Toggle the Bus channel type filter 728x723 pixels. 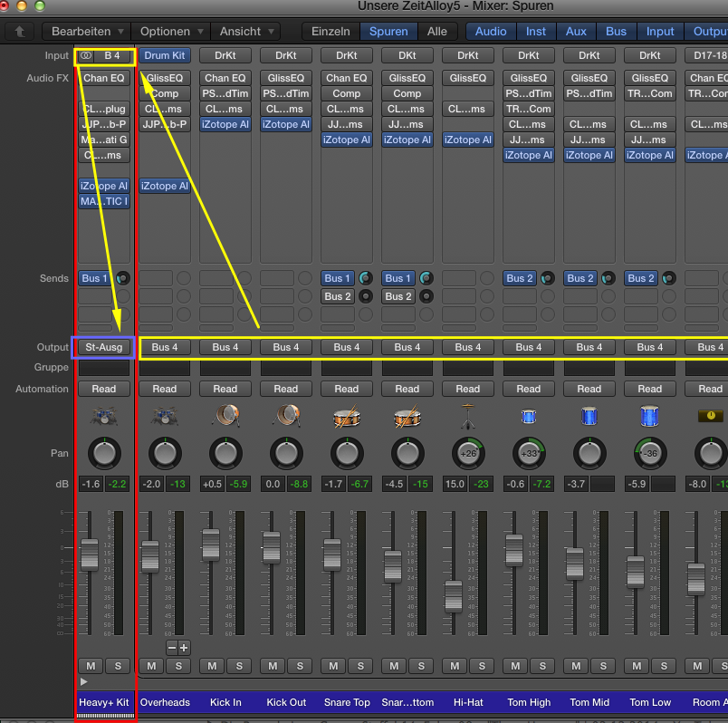[616, 32]
